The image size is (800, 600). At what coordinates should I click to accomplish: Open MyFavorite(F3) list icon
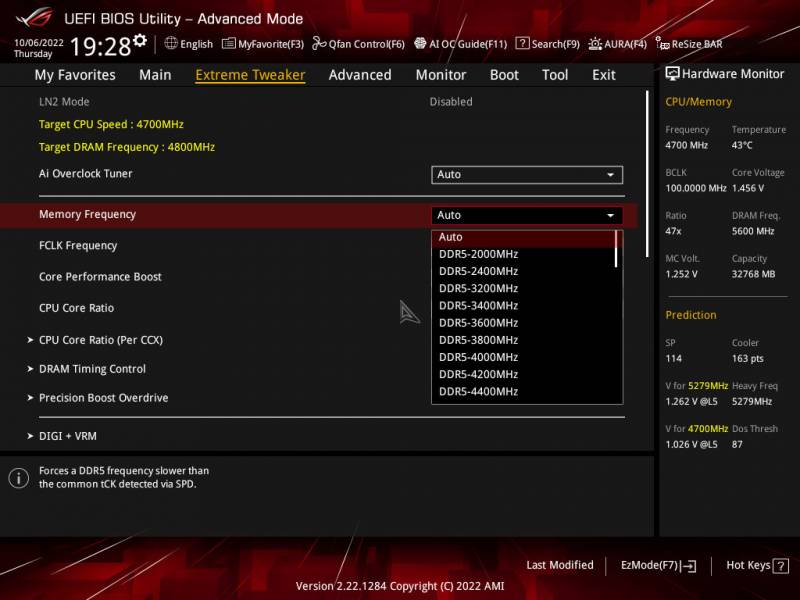click(x=229, y=43)
